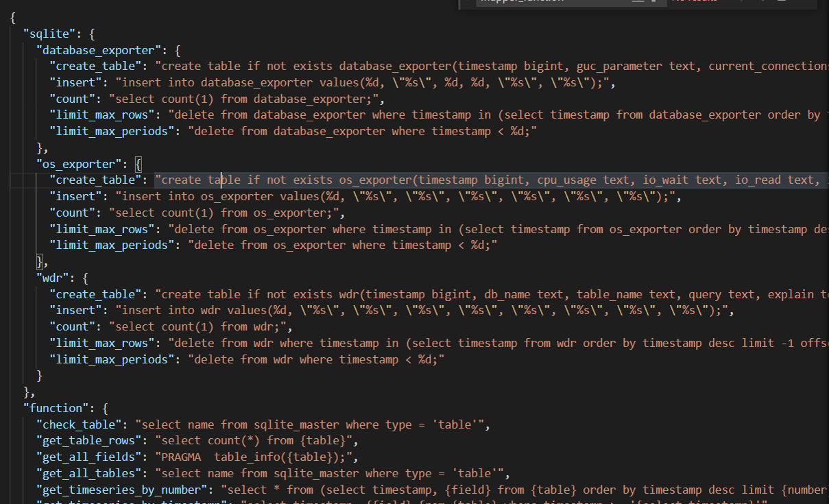Image resolution: width=829 pixels, height=504 pixels.
Task: Click "limit_max_rows" key under os_exporter
Action: pyautogui.click(x=102, y=229)
